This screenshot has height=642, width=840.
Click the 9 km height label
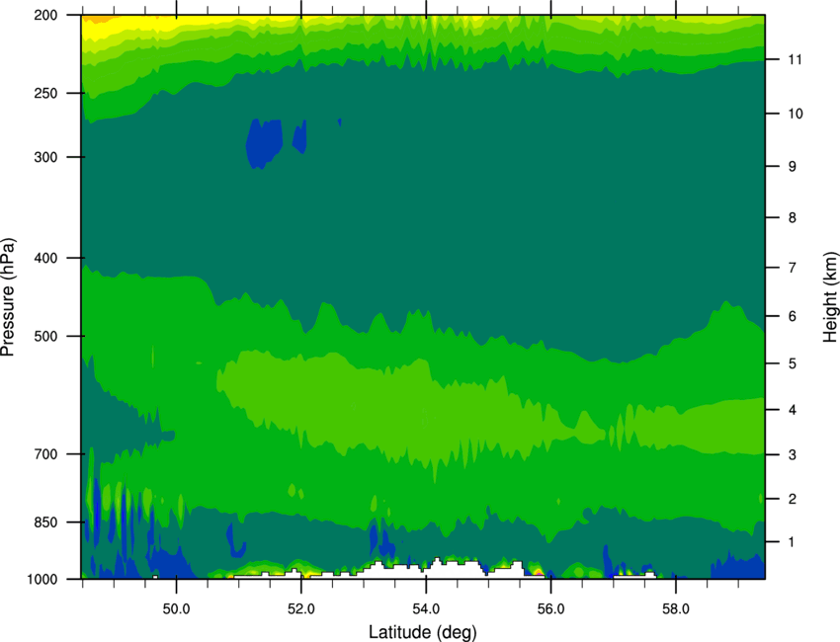pos(793,167)
